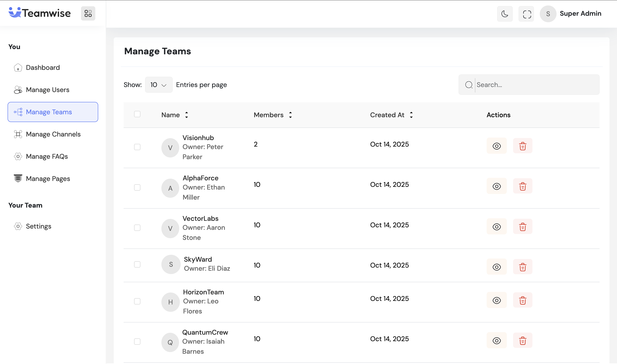Image resolution: width=617 pixels, height=364 pixels.
Task: Check the select-all teams checkbox
Action: tap(137, 114)
